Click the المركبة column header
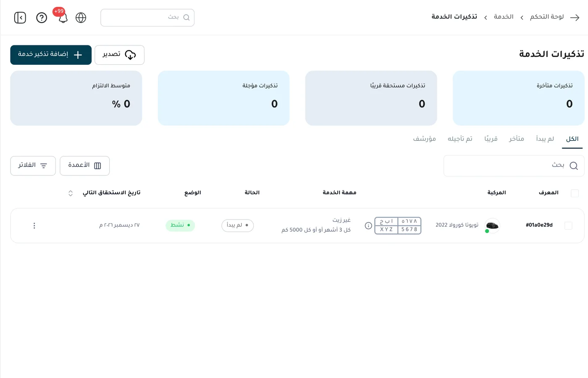The image size is (588, 378). coord(496,193)
